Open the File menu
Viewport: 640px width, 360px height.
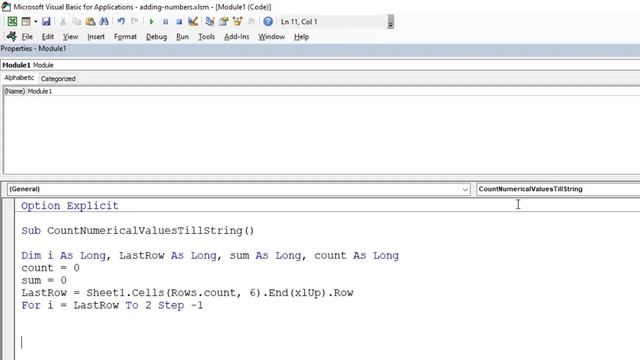[x=27, y=37]
